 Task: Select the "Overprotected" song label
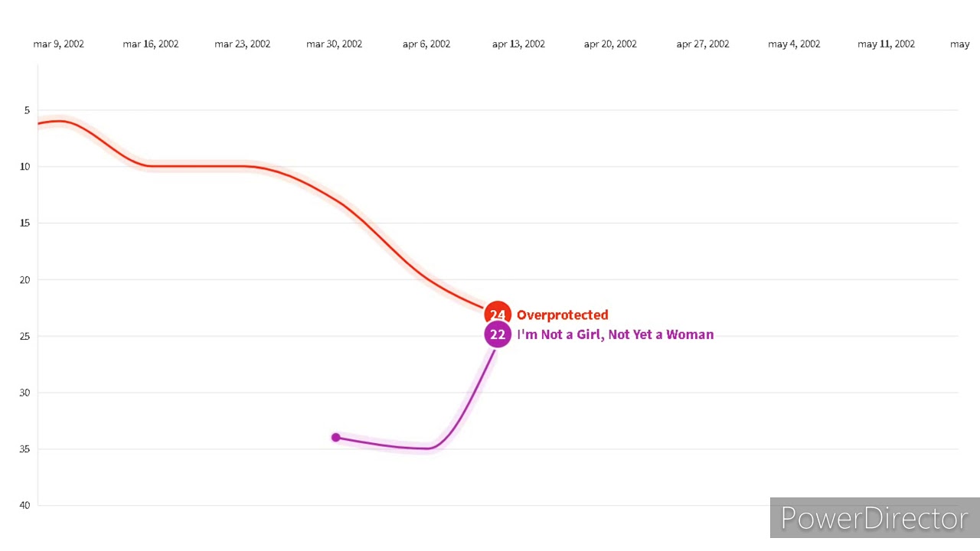pyautogui.click(x=562, y=315)
